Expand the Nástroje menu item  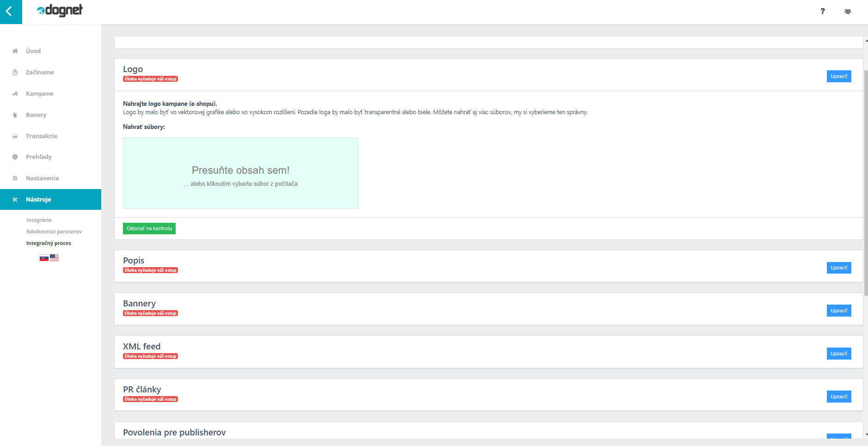pos(38,199)
